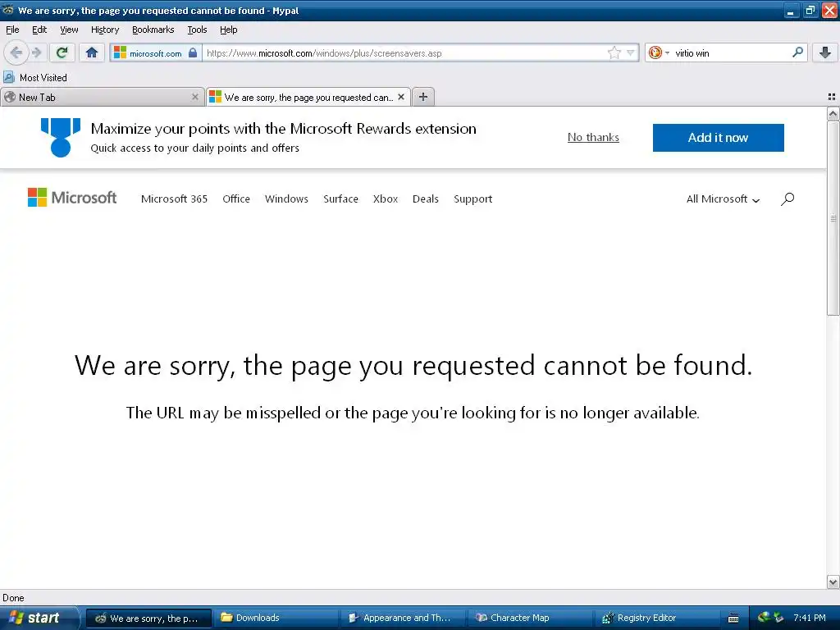Reload the page with the refresh icon
Image resolution: width=840 pixels, height=630 pixels.
pyautogui.click(x=62, y=52)
